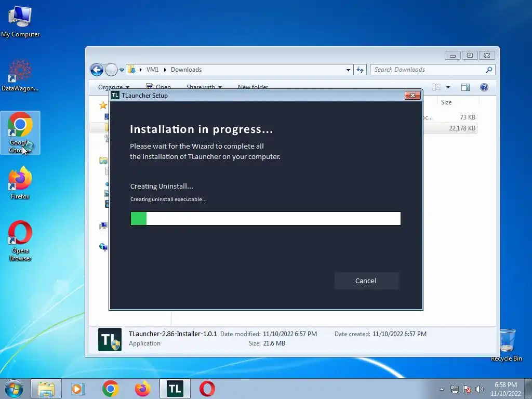Click the installation progress bar

[265, 219]
